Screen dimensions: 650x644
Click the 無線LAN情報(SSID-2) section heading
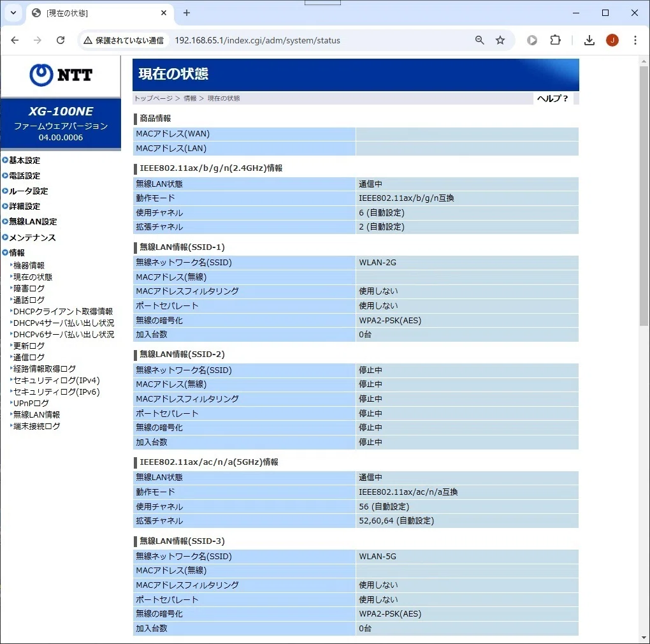(x=182, y=355)
